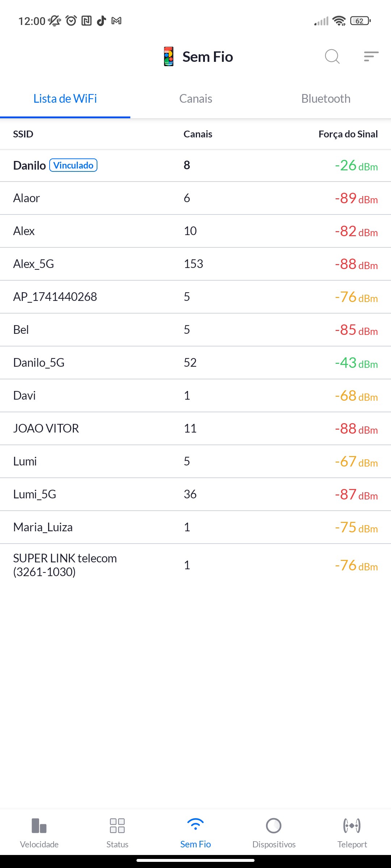Switch to the Bluetooth tab

tap(326, 99)
